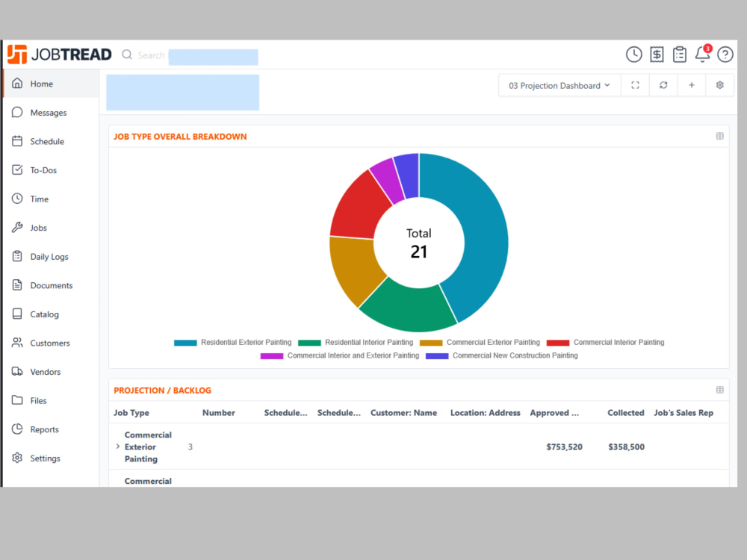747x560 pixels.
Task: Toggle Residential Exterior Painting legend swatch
Action: point(185,343)
